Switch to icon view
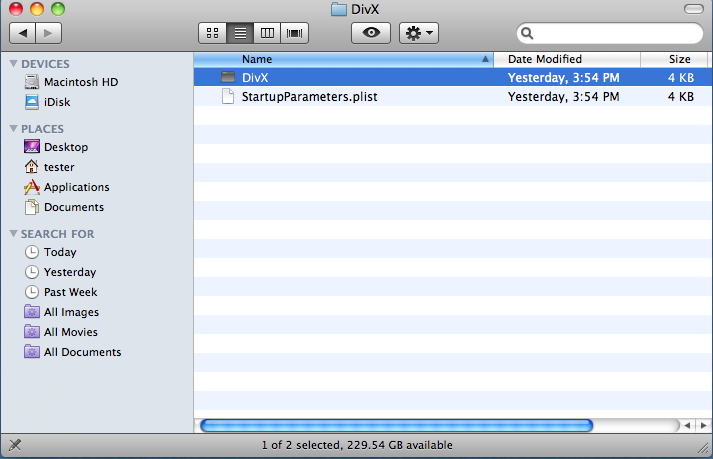Viewport: 713px width, 459px height. coord(212,33)
